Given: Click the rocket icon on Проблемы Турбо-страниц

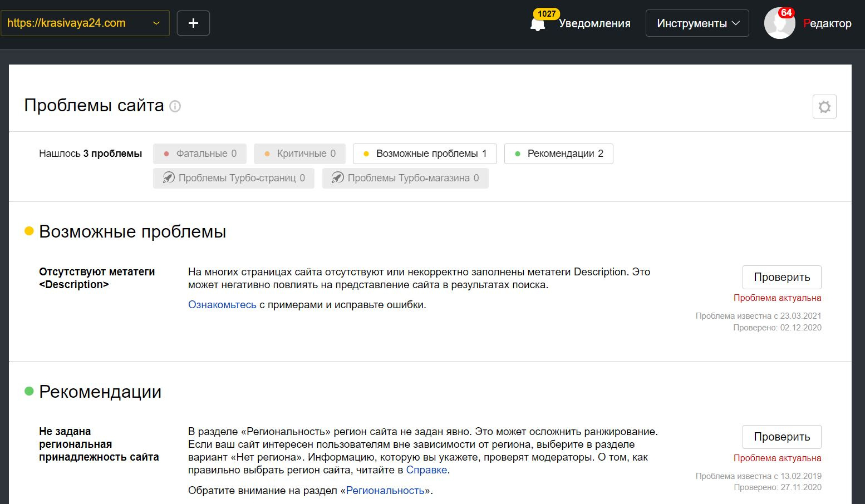Looking at the screenshot, I should [x=168, y=178].
